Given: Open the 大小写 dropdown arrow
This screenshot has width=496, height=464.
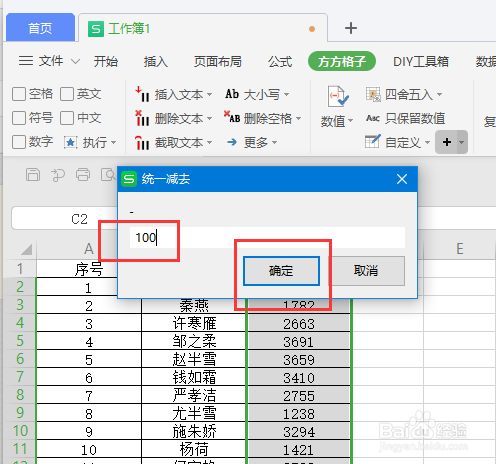Looking at the screenshot, I should (286, 95).
